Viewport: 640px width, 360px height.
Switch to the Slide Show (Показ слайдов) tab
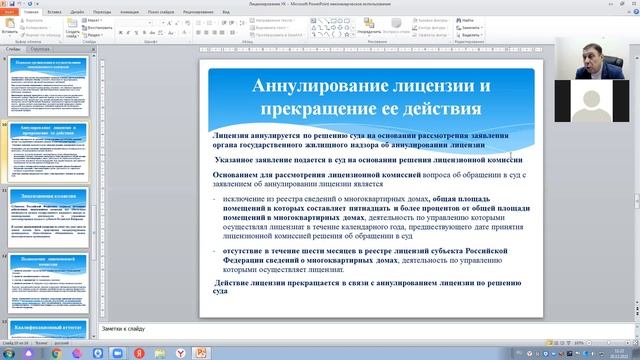pos(161,12)
